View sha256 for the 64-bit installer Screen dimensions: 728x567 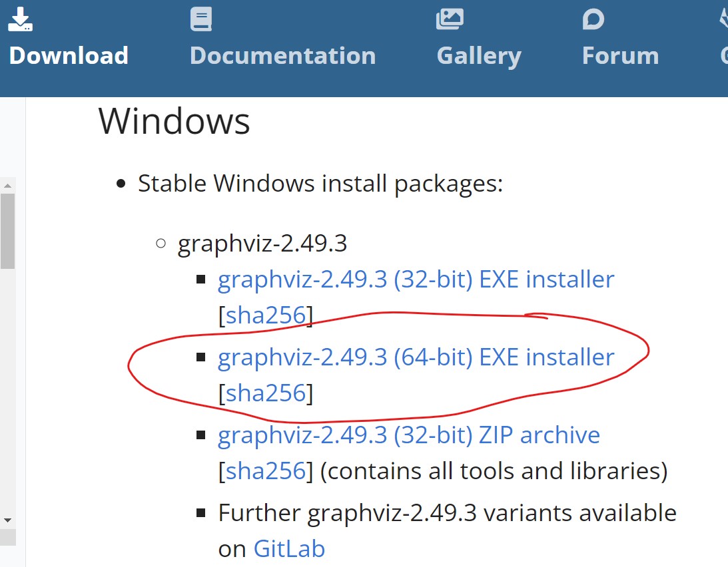(265, 393)
